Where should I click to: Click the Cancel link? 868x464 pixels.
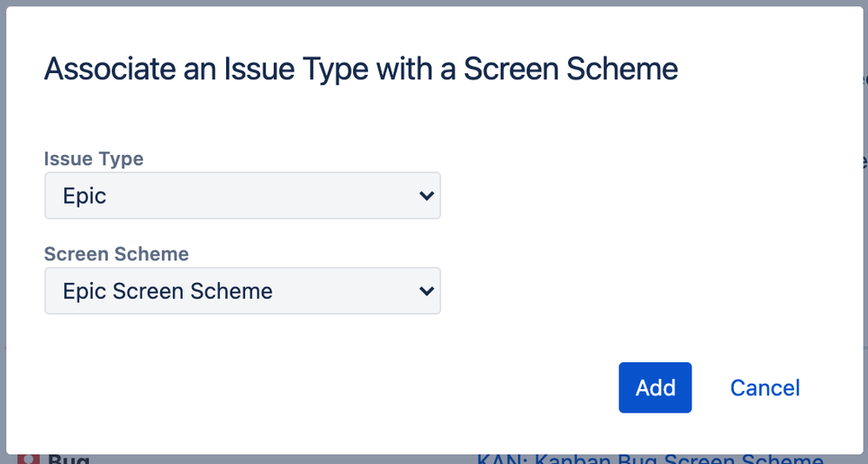pos(765,387)
